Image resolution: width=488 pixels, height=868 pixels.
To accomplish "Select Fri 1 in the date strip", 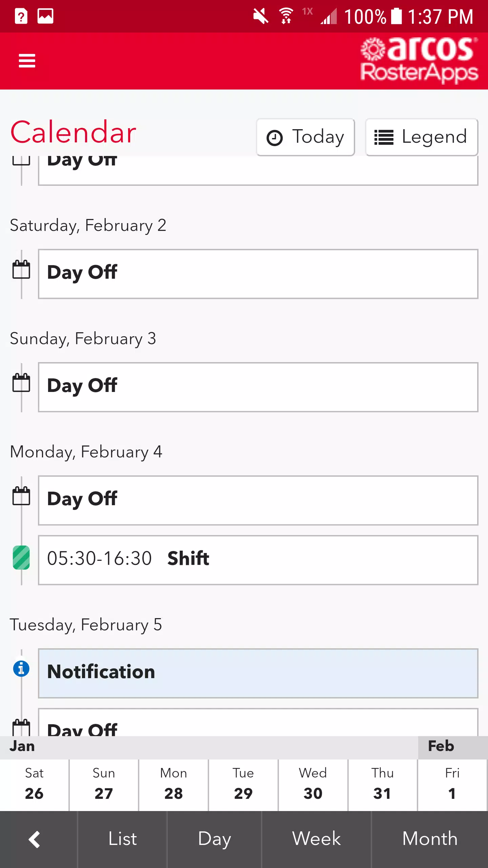I will [452, 785].
